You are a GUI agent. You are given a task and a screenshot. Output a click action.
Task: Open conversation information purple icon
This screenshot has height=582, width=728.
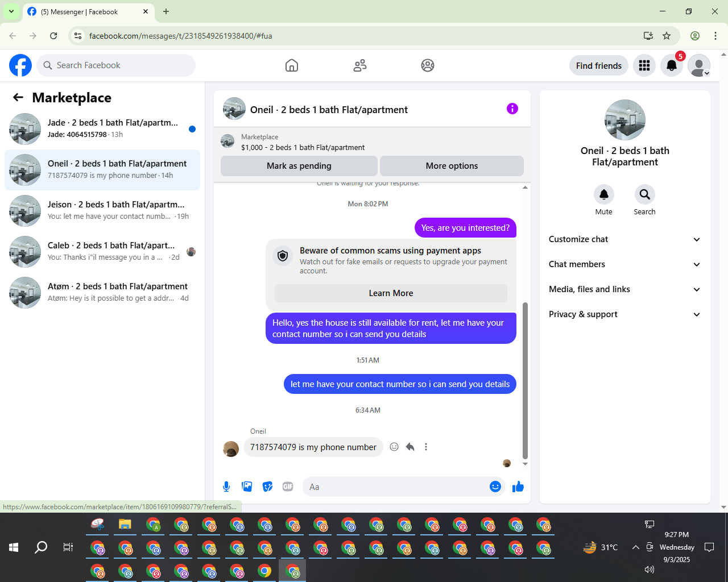(x=512, y=109)
